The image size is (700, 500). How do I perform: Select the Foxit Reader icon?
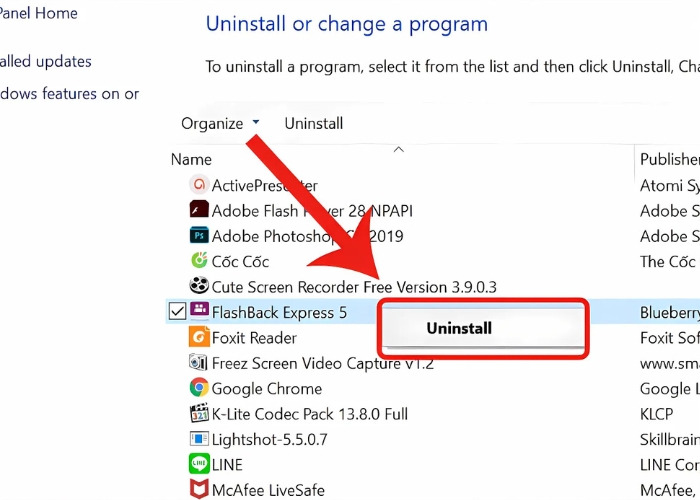[x=198, y=338]
